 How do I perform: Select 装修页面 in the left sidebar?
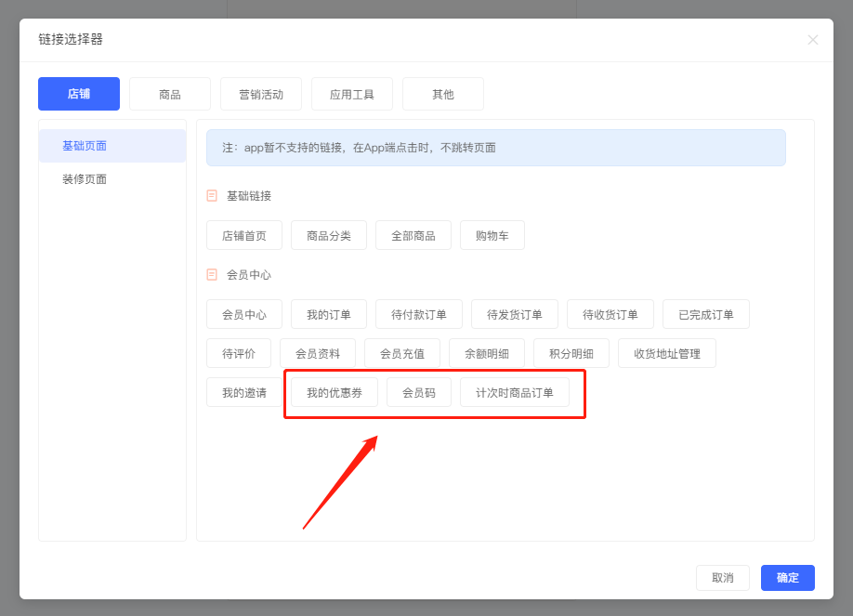pos(85,179)
